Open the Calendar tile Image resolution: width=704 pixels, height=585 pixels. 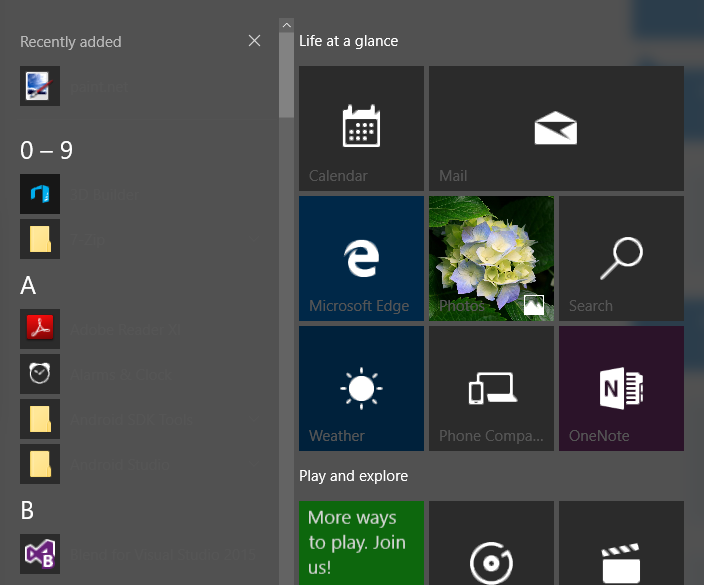(361, 128)
